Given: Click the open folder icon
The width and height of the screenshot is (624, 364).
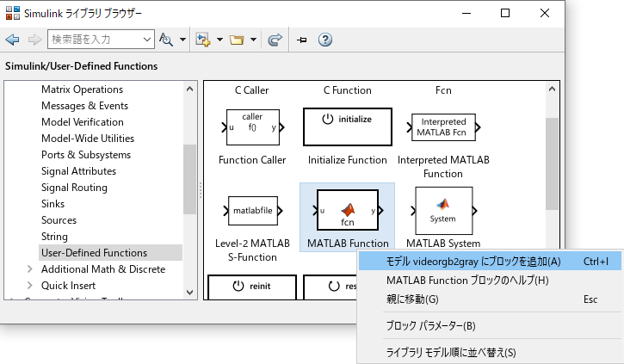Looking at the screenshot, I should click(237, 40).
